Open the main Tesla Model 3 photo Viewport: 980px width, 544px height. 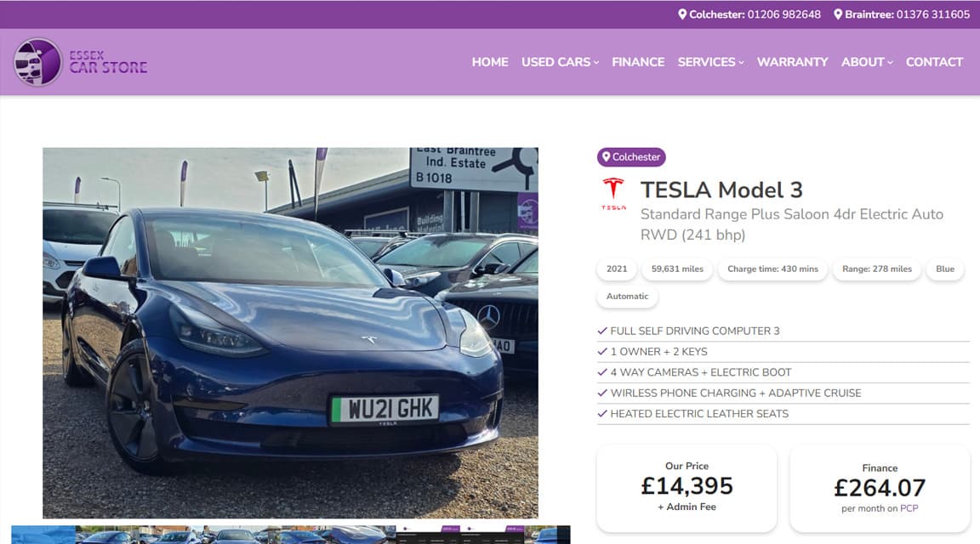290,333
